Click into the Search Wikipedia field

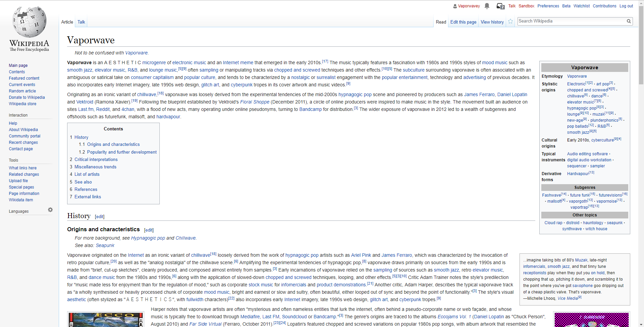coord(571,21)
